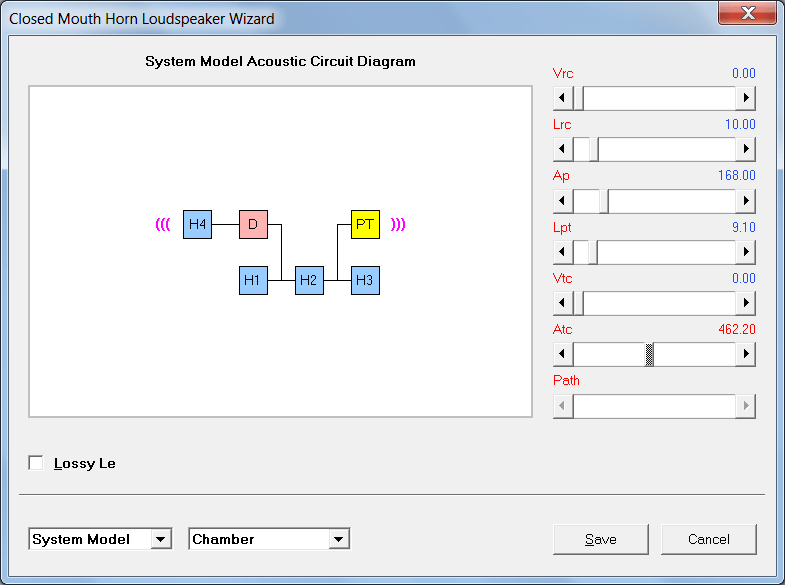Decrease Lrc using left arrow

point(563,149)
